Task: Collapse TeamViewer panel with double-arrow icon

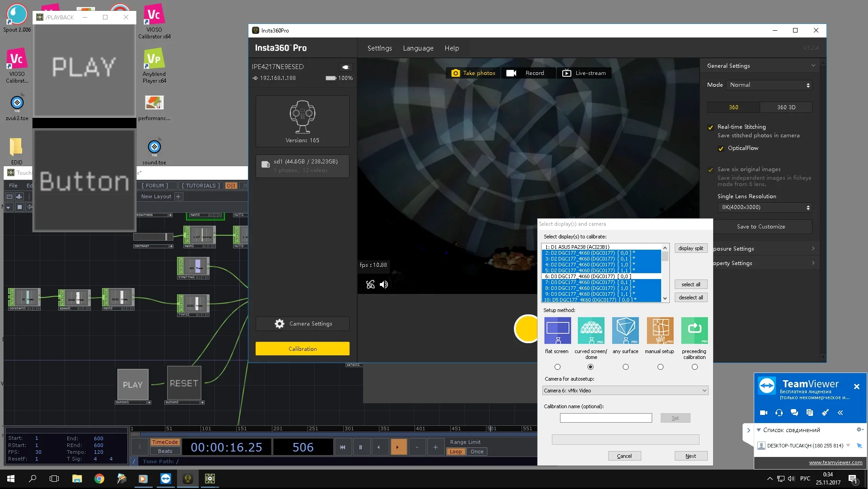Action: [x=840, y=413]
